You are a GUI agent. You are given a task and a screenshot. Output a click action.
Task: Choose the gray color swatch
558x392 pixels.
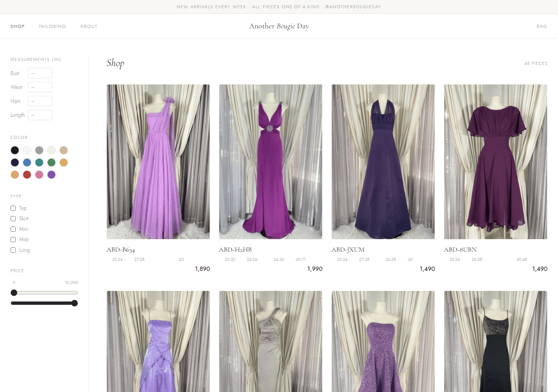pos(39,150)
